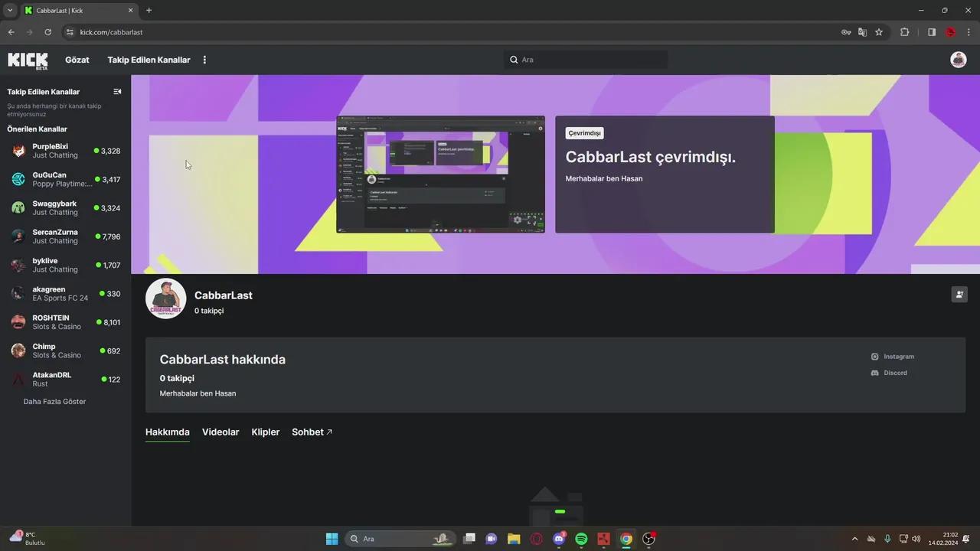Screen dimensions: 980x551
Task: Expand Daha Fazla Göster list
Action: coord(54,402)
